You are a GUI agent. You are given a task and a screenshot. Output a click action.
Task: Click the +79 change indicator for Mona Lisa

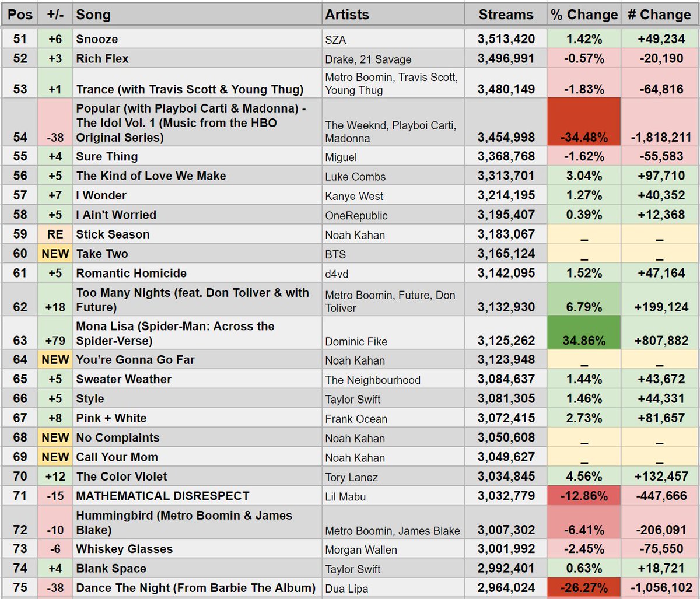(x=54, y=333)
